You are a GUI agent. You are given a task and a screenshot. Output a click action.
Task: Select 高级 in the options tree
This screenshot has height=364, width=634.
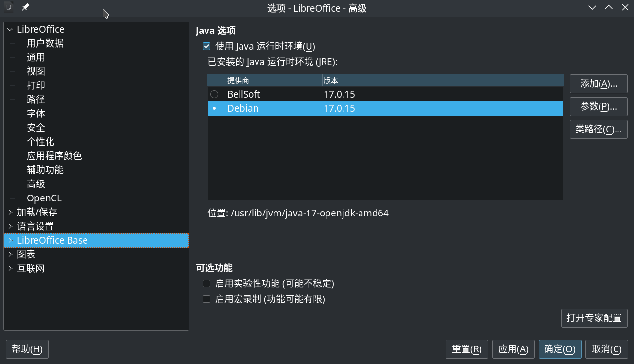36,184
